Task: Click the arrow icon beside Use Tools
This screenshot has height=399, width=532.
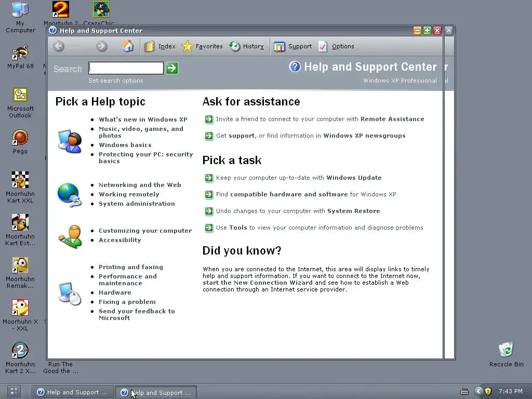Action: pos(209,228)
